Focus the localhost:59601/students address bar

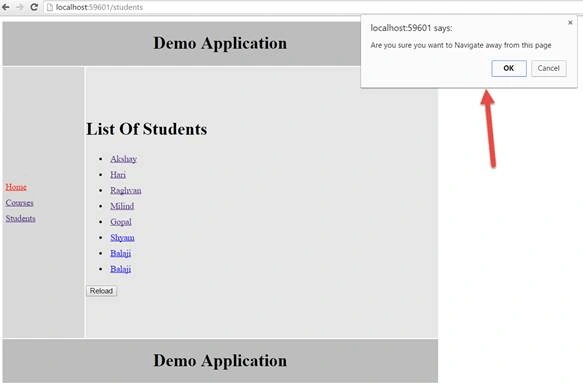(x=312, y=7)
